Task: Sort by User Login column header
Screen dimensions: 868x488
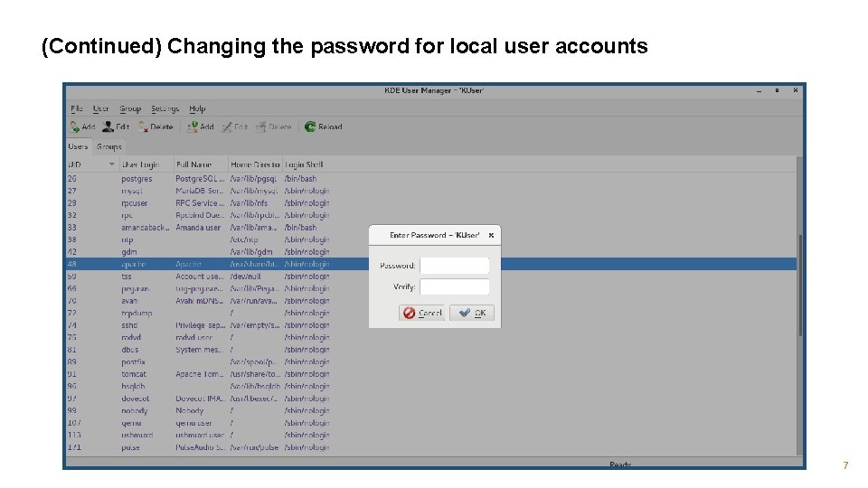Action: [x=146, y=164]
